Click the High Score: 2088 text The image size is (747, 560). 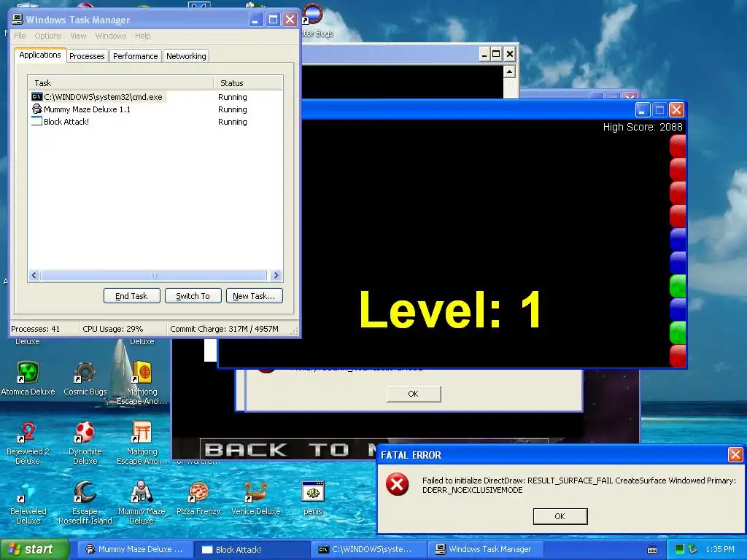(x=643, y=127)
